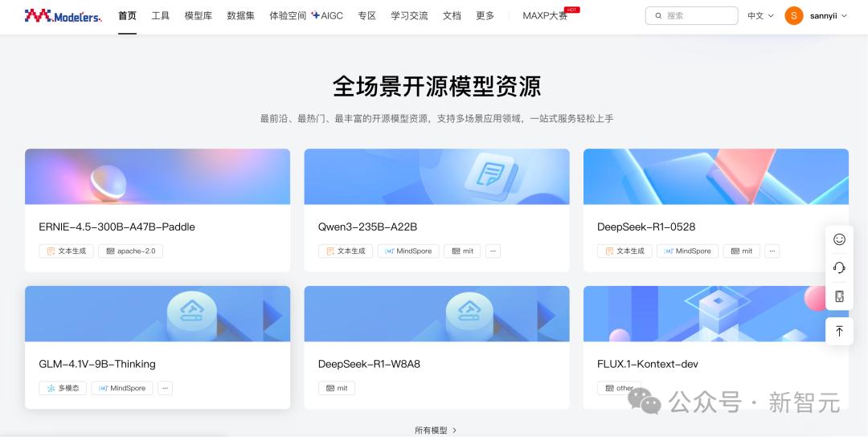
Task: Click DeepSeek-R1-W8A8 banner thumbnail
Action: pos(436,313)
